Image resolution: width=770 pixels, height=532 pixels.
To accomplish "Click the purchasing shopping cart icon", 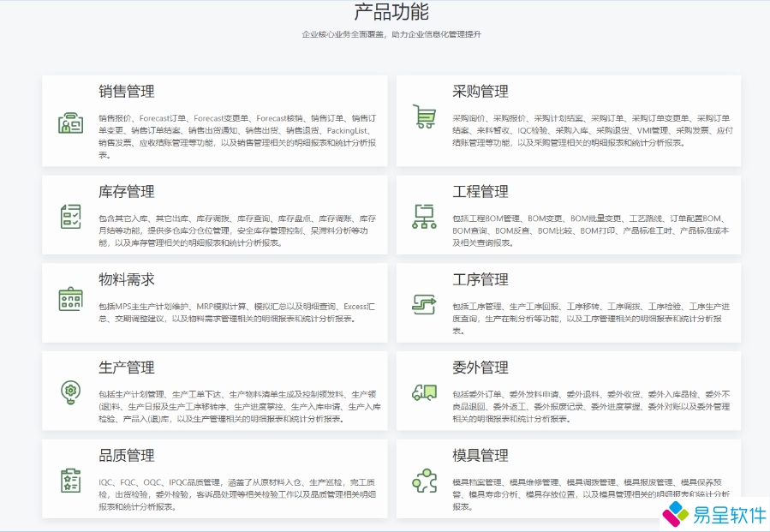I will tap(424, 117).
